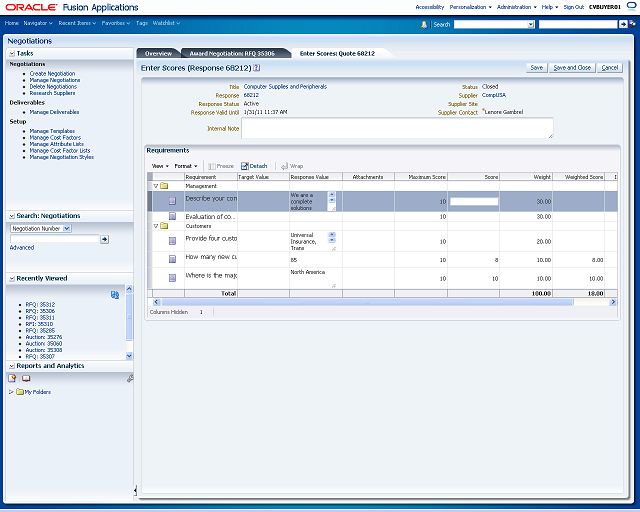Screen dimensions: 640x512
Task: Click the wrench icon in Reports and Analytics
Action: pyautogui.click(x=130, y=378)
